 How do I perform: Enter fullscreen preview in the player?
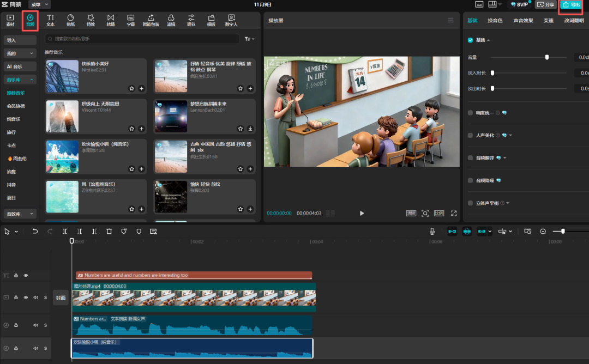click(453, 214)
